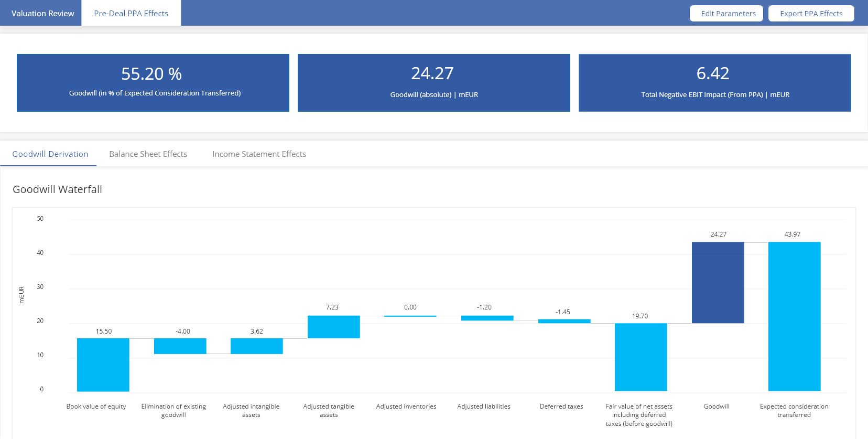Screen dimensions: 868x439
Task: Click the Total Negative EBIT Impact card
Action: click(x=714, y=83)
